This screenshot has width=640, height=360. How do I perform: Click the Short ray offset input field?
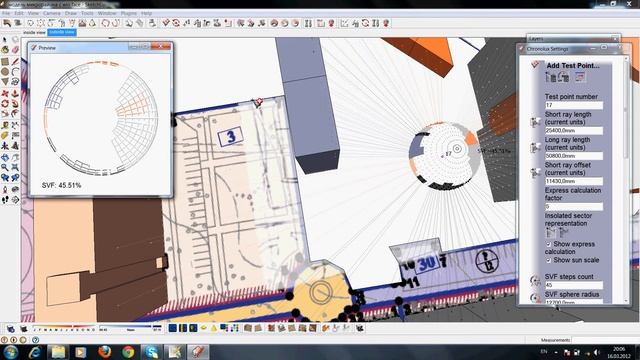(x=574, y=181)
